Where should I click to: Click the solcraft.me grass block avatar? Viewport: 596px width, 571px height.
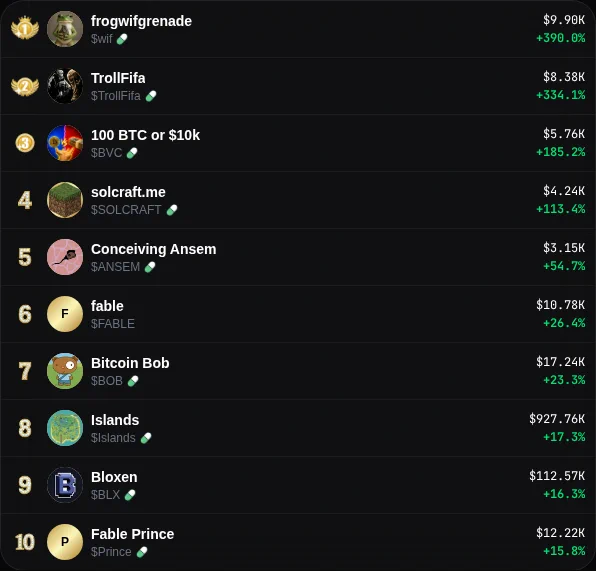(x=65, y=200)
